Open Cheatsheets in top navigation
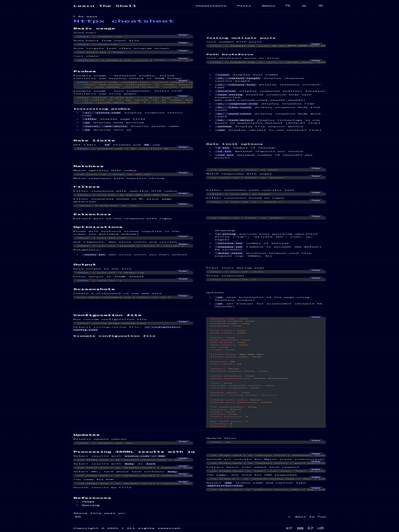This screenshot has height=532, width=399. pos(211,6)
